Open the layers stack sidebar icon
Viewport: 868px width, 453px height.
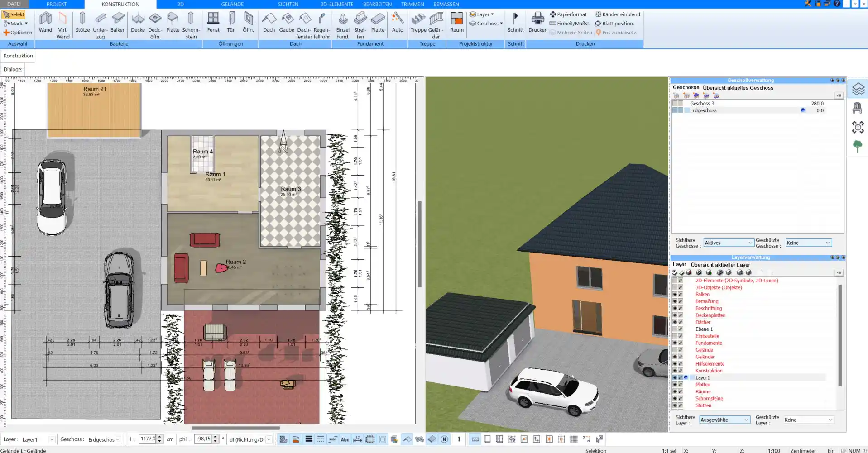point(858,89)
